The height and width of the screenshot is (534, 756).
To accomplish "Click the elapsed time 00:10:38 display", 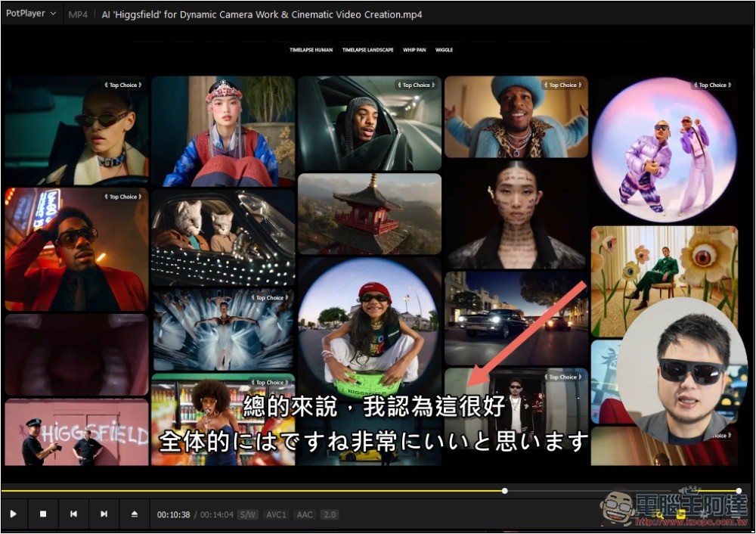I will pyautogui.click(x=173, y=515).
